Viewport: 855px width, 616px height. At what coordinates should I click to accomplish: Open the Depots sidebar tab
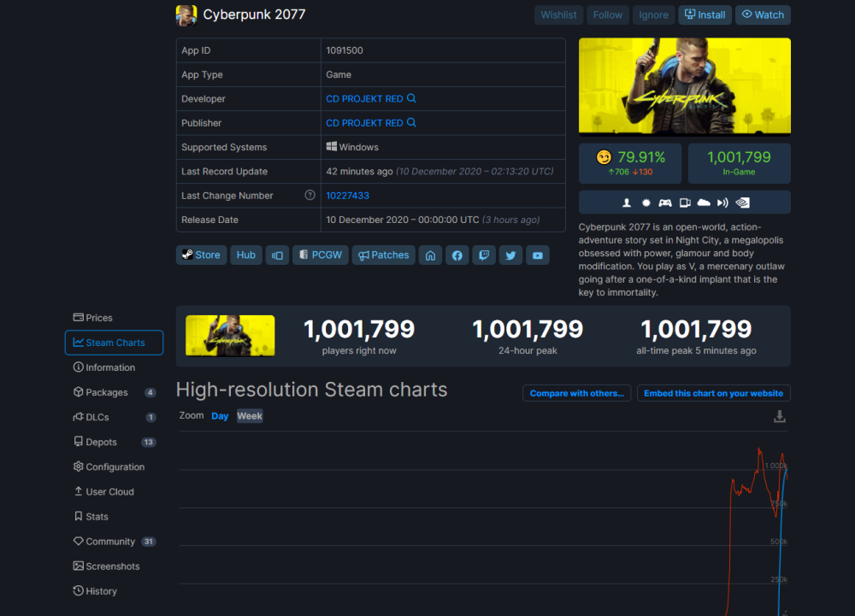pyautogui.click(x=114, y=443)
